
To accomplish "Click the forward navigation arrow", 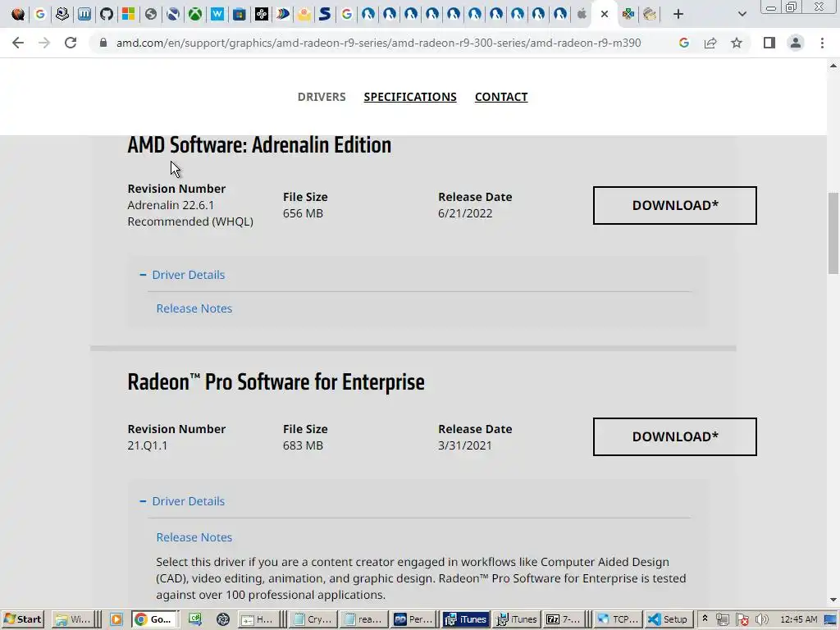I will coord(44,43).
